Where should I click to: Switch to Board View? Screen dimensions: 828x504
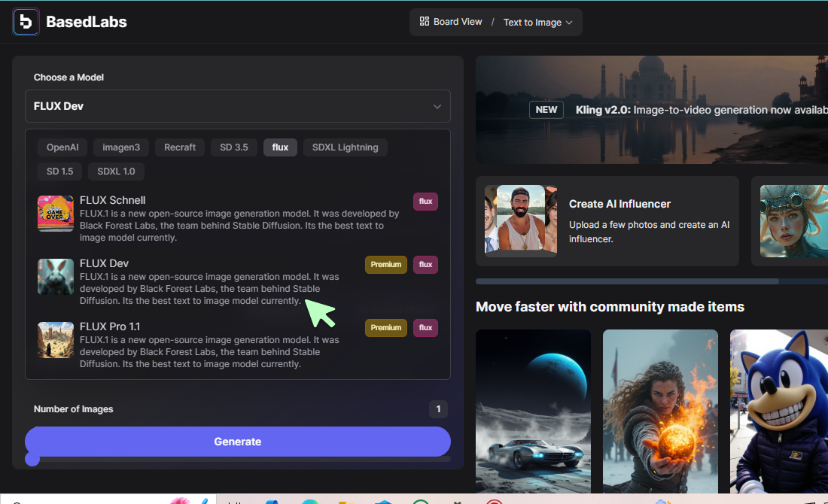click(x=450, y=22)
